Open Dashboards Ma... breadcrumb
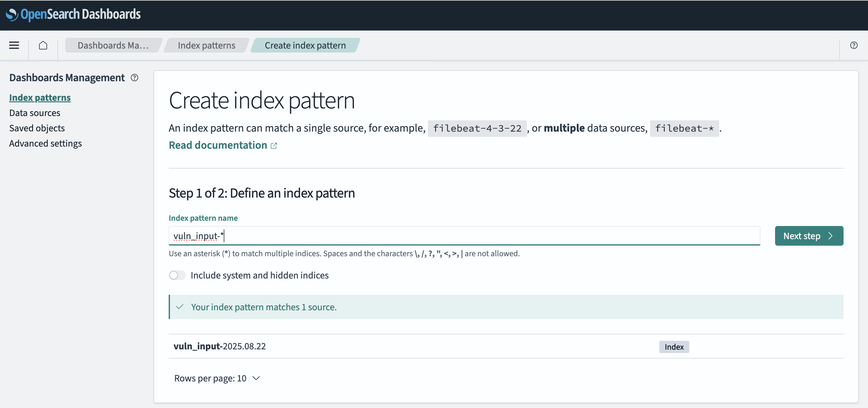Viewport: 868px width, 408px height. 113,45
